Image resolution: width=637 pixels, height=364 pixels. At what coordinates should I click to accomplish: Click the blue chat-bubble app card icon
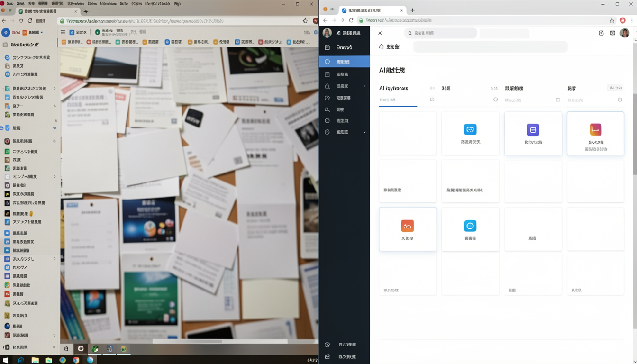tap(470, 129)
